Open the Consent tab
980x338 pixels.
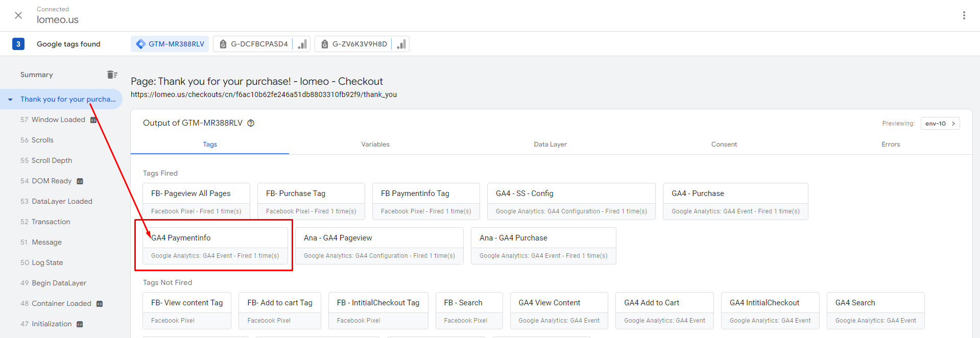tap(724, 144)
